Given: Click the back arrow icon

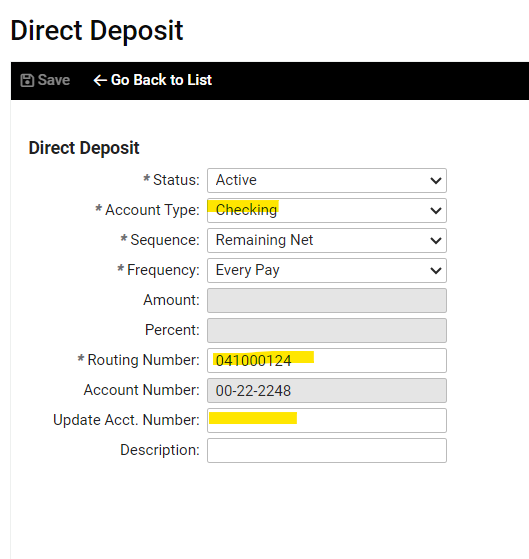Looking at the screenshot, I should 100,80.
